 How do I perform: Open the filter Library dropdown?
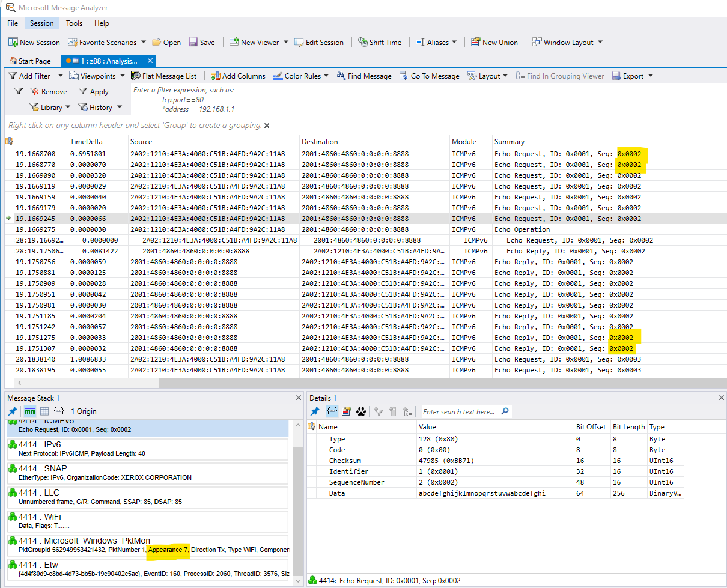coord(50,108)
